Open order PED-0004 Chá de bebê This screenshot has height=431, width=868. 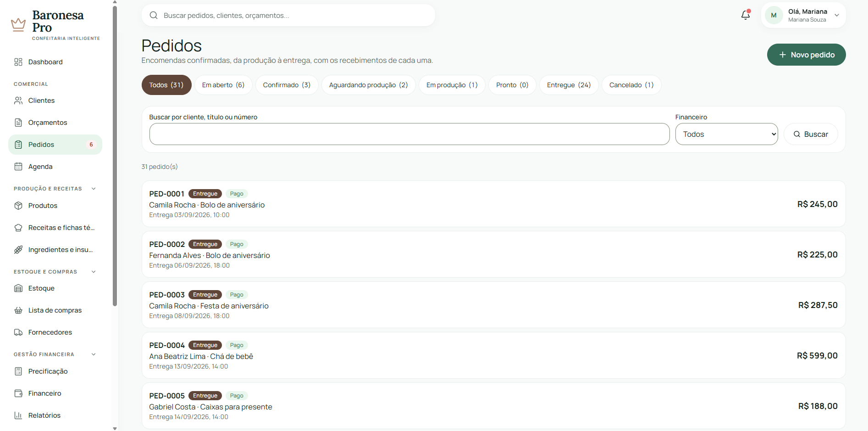tap(493, 355)
